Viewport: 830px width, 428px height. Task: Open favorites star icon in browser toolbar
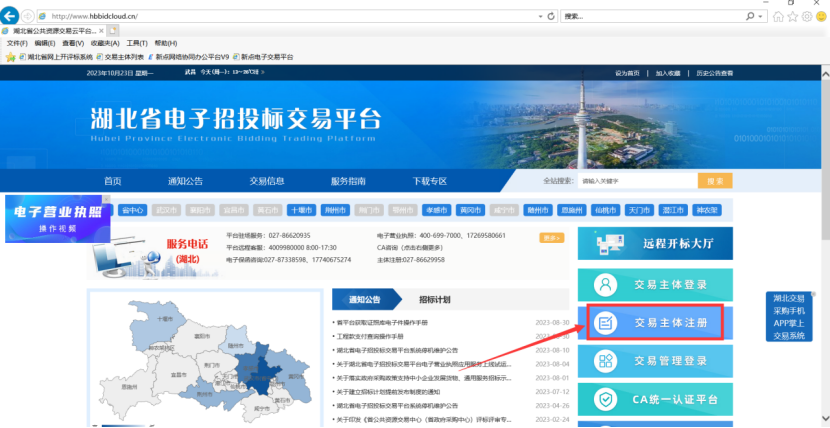click(792, 17)
